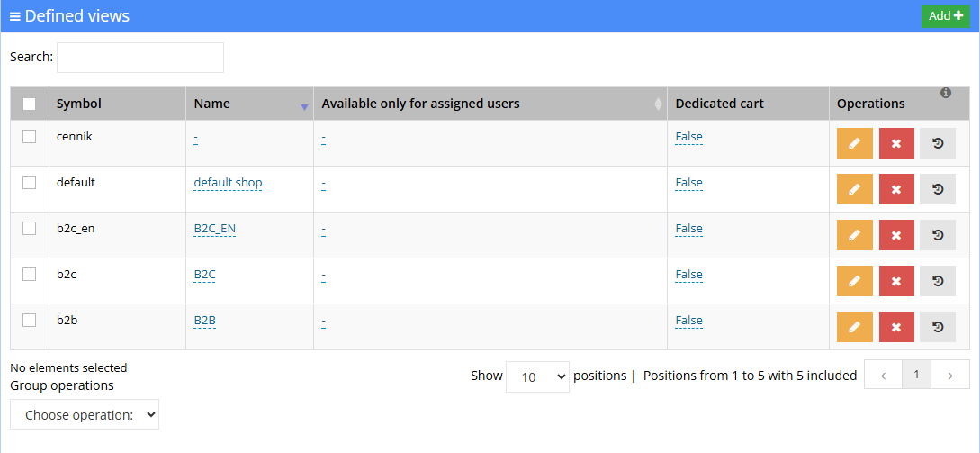Click the Add button

point(946,16)
